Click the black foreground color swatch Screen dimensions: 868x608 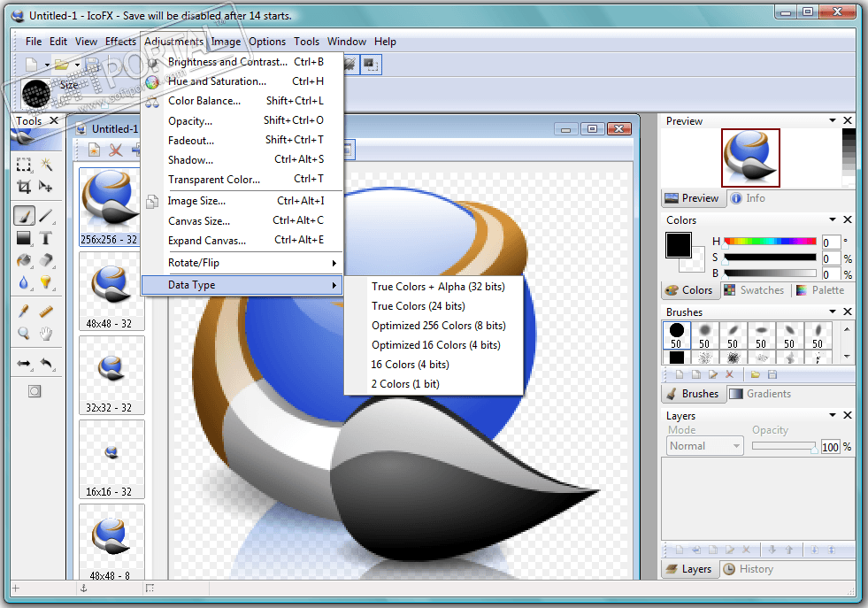(x=678, y=245)
